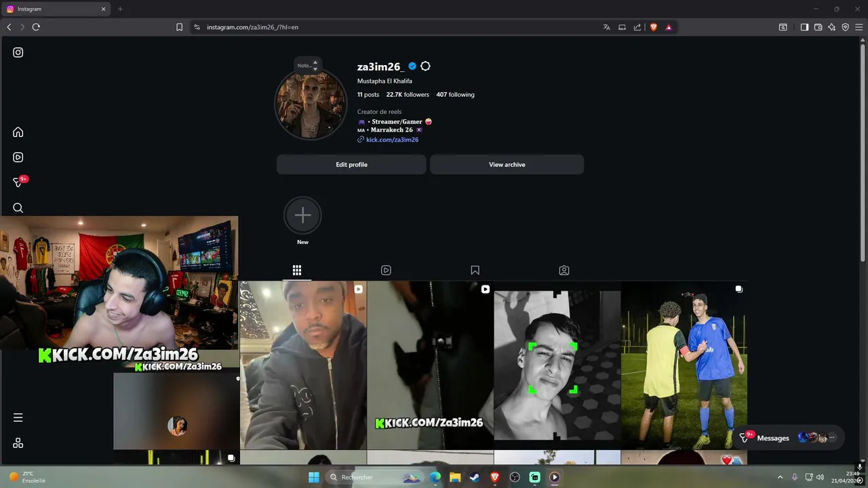View the 22.7K followers list

tap(408, 95)
